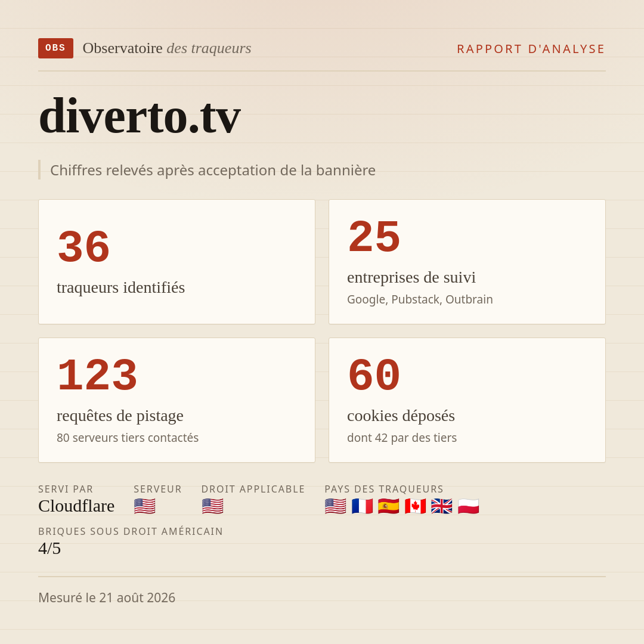Click the UK flag in tracker countries
The image size is (644, 644).
tap(441, 506)
